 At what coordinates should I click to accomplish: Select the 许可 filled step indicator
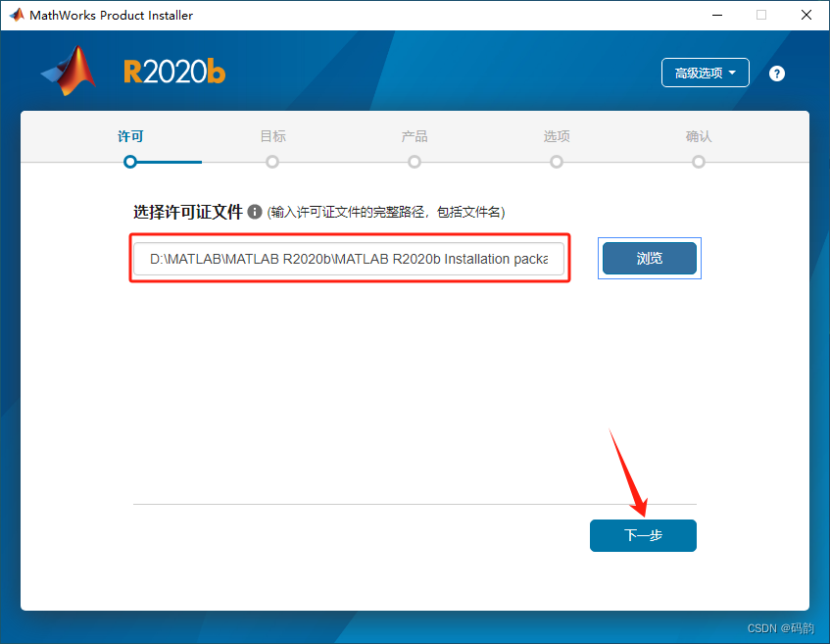point(130,161)
